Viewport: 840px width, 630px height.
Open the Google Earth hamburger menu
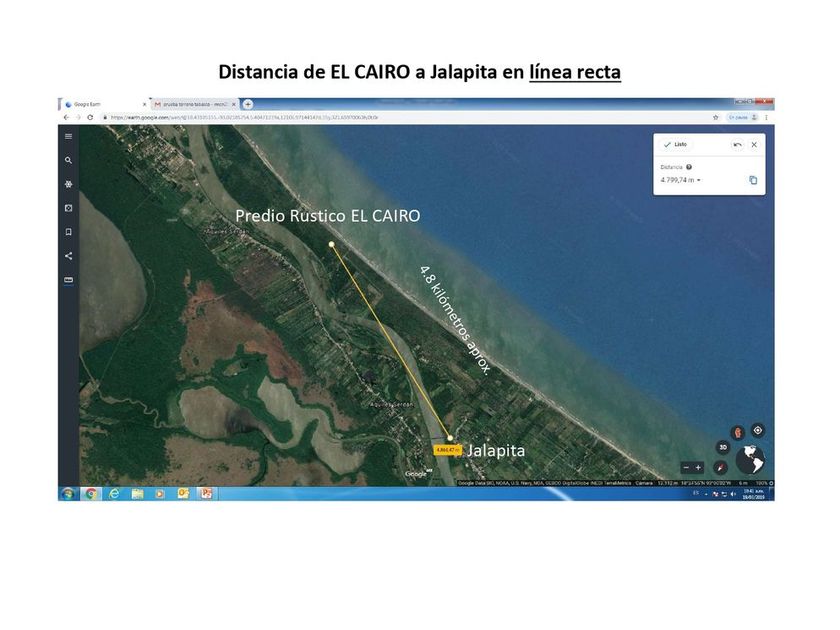pyautogui.click(x=68, y=136)
